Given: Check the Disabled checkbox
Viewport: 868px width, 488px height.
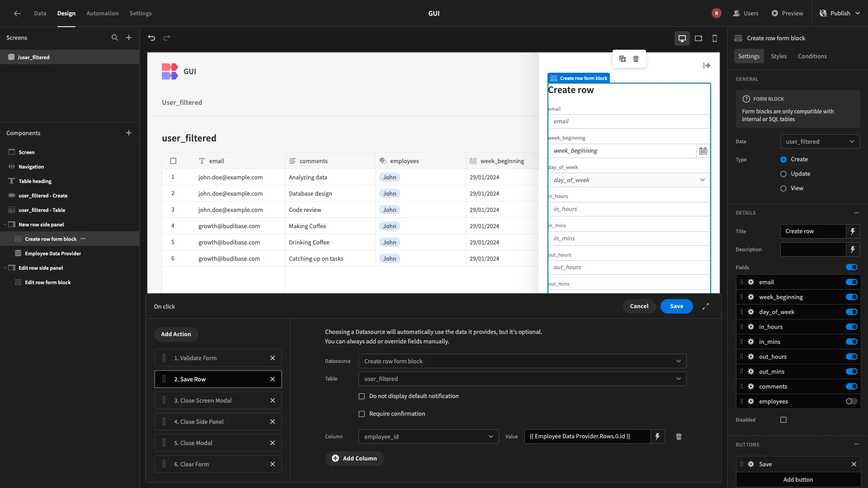Looking at the screenshot, I should tap(783, 420).
